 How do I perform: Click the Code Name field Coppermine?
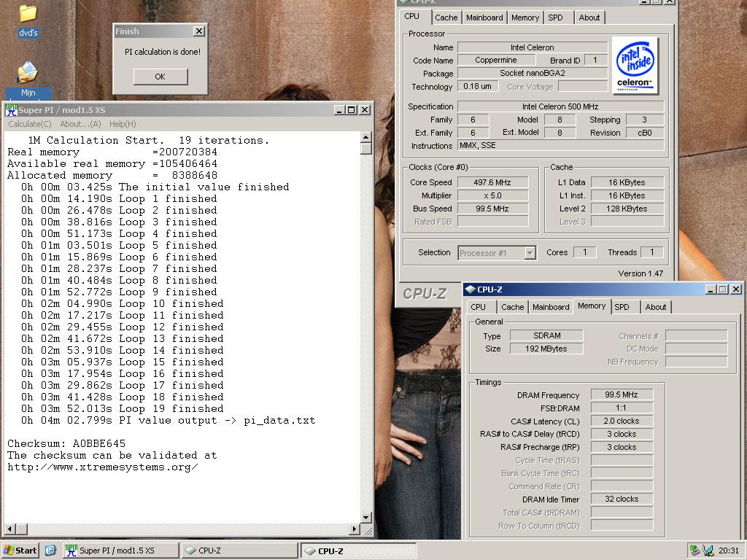[x=495, y=60]
